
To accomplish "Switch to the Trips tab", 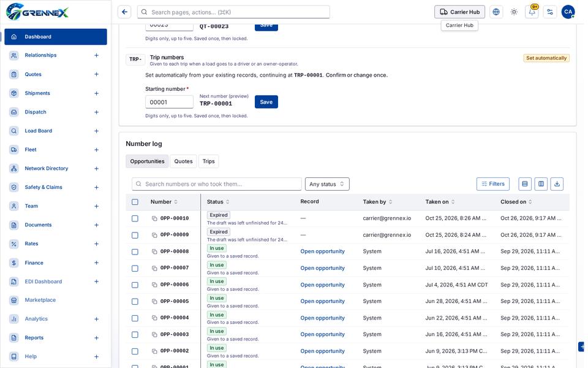I will (208, 161).
